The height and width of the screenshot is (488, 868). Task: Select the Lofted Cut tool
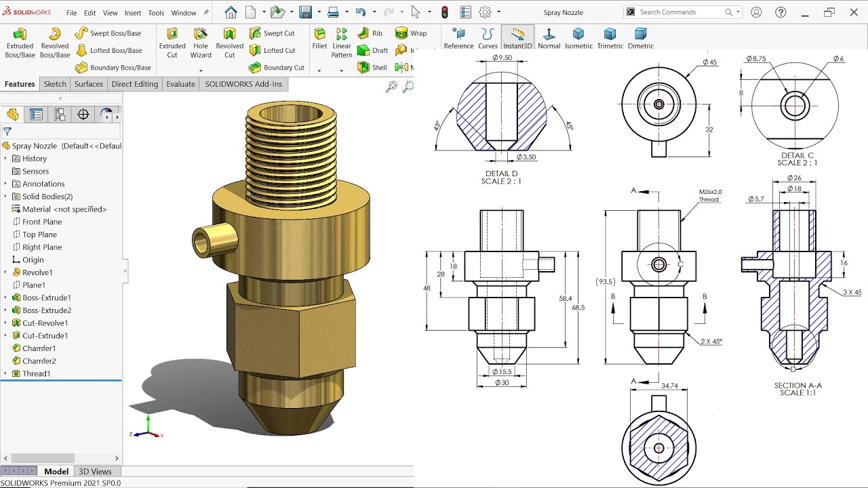(273, 50)
